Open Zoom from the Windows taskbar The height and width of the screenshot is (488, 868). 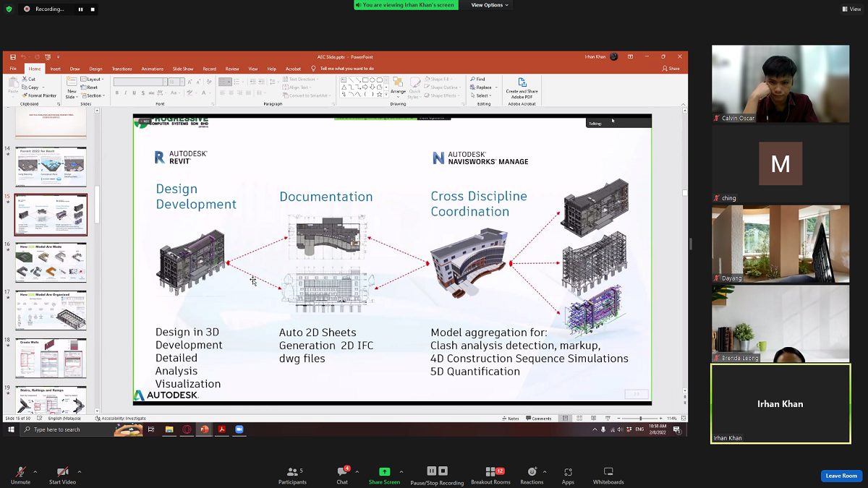coord(239,429)
